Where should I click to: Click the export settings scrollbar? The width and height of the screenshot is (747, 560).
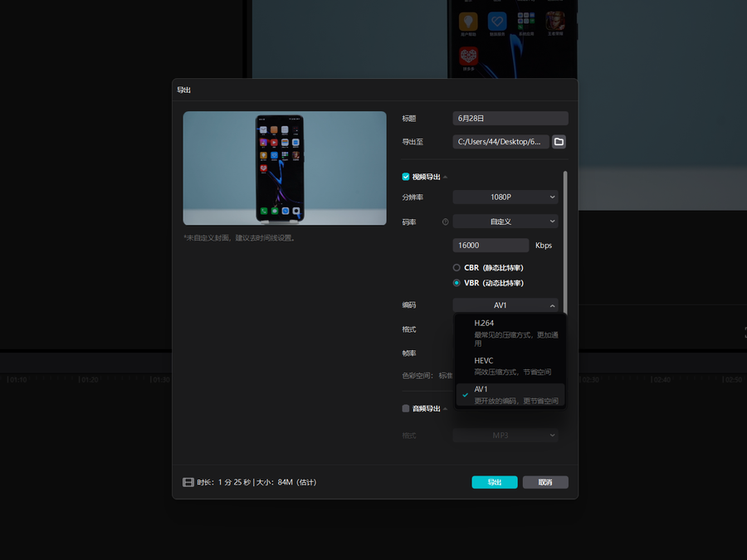565,243
